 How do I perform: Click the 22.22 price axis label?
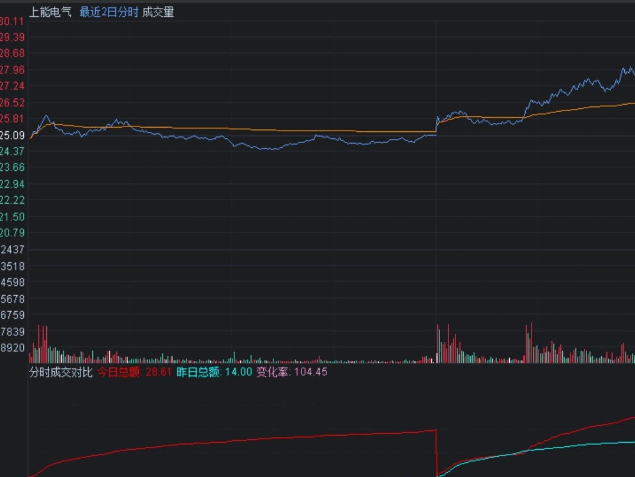(x=12, y=200)
